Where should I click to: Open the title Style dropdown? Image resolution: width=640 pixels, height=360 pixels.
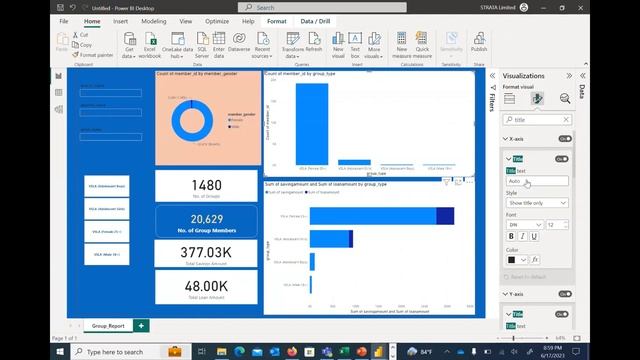(x=537, y=203)
